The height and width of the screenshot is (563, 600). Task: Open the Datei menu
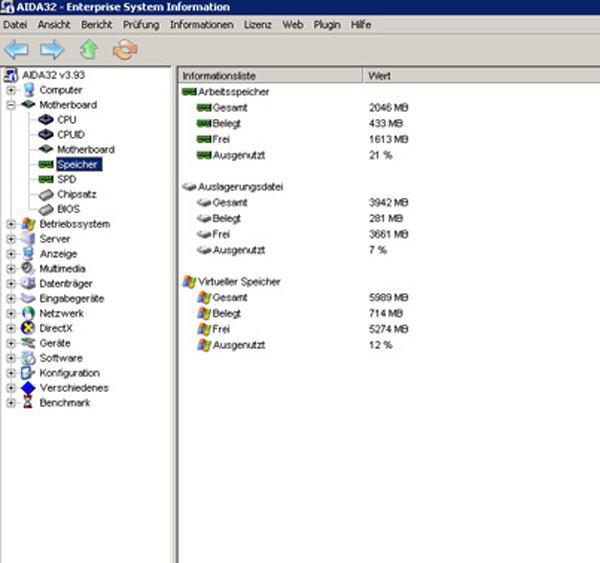[x=15, y=25]
